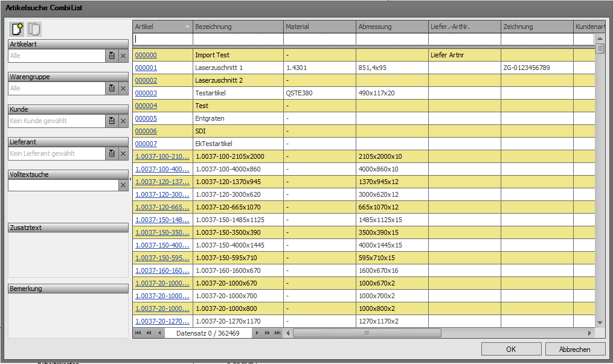Open article link 000001
Screen dimensions: 613x364
146,68
